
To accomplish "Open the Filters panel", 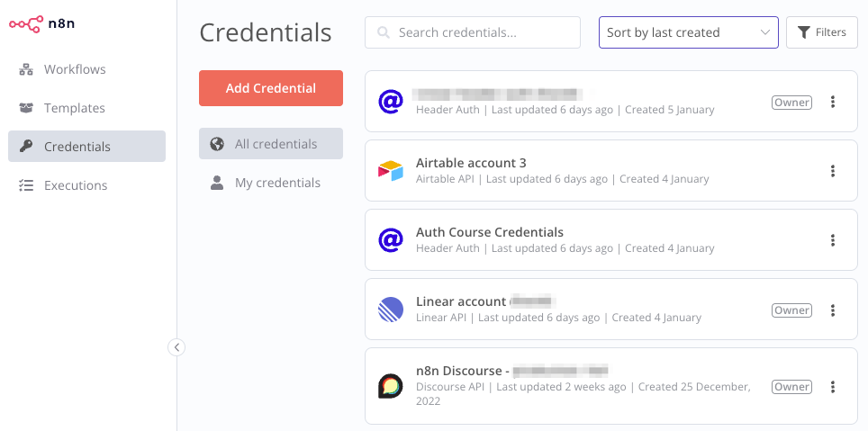I will click(821, 32).
